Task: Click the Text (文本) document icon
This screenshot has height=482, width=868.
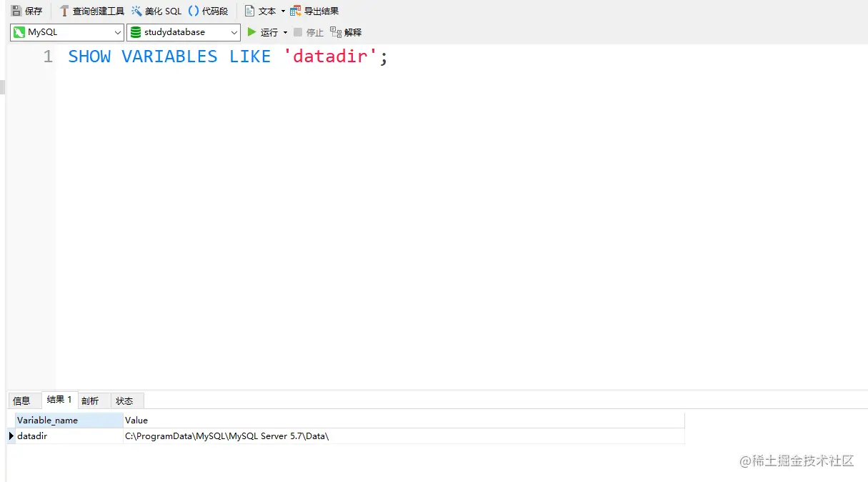Action: 249,11
